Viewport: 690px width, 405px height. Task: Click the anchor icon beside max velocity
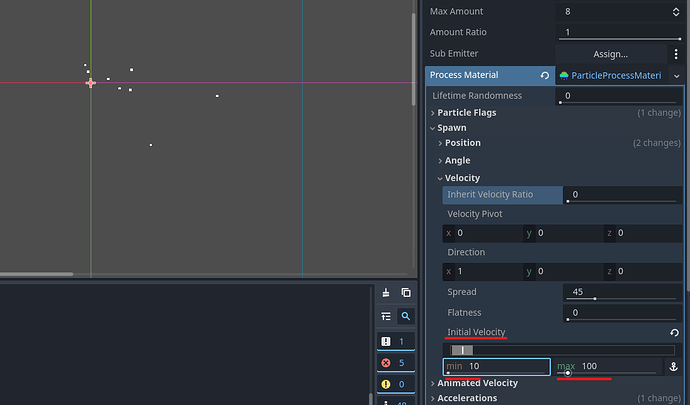[x=673, y=367]
